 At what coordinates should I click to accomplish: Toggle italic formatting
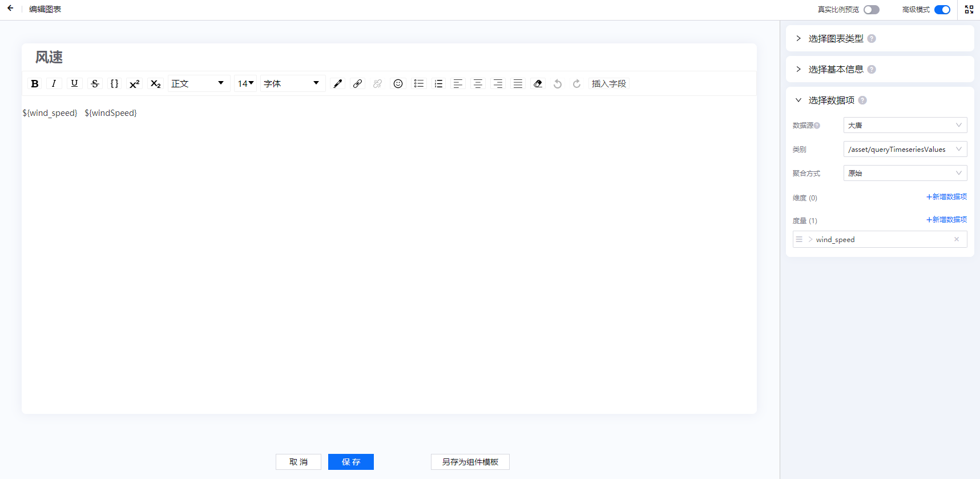click(x=54, y=84)
